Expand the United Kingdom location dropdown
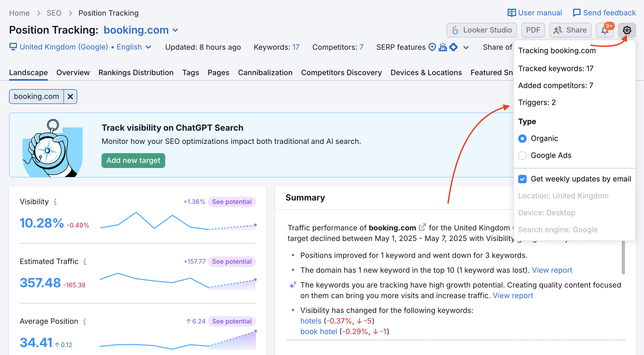 (x=149, y=47)
